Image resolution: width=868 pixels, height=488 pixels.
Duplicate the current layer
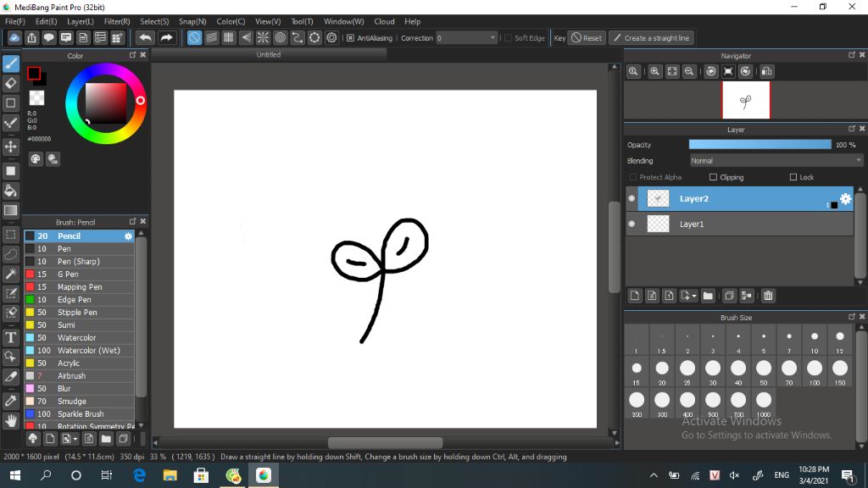click(x=729, y=296)
